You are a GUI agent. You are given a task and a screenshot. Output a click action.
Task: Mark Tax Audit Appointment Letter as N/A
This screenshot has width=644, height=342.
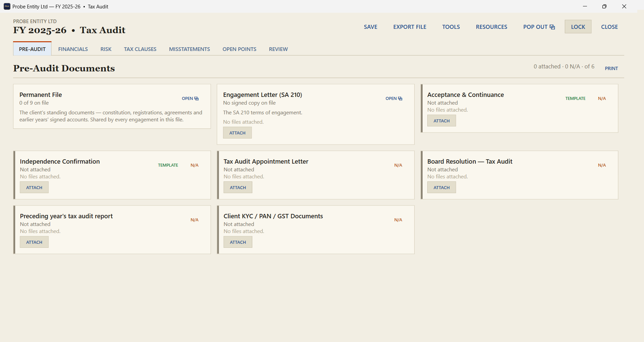398,165
